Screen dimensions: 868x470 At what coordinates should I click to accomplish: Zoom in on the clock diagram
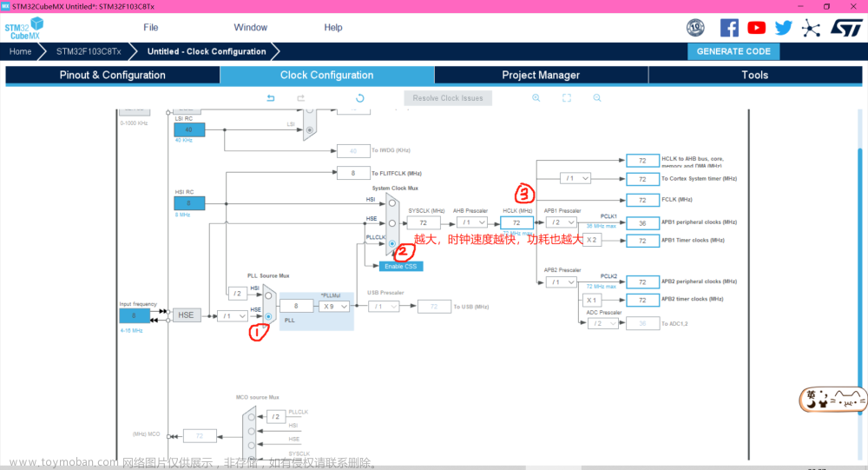[536, 98]
